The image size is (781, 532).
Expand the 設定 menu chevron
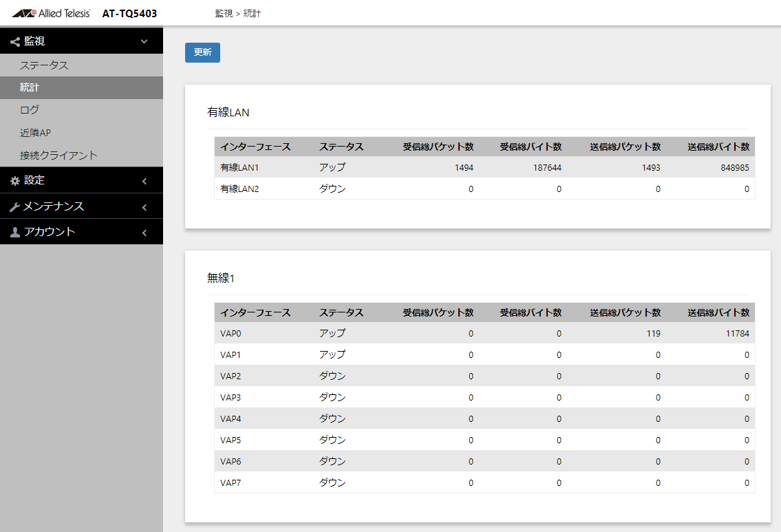144,181
